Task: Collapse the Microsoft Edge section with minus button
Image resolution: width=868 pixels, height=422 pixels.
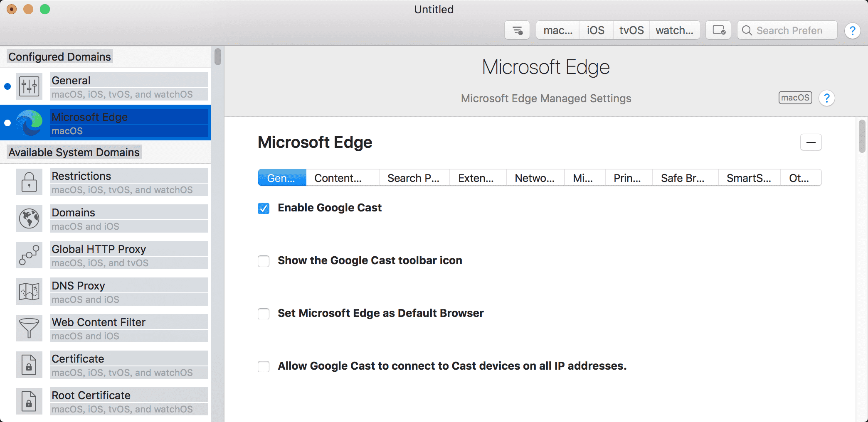Action: click(x=811, y=142)
